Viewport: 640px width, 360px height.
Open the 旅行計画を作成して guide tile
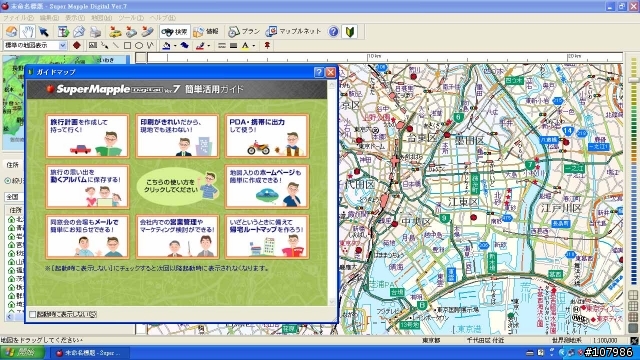(87, 136)
